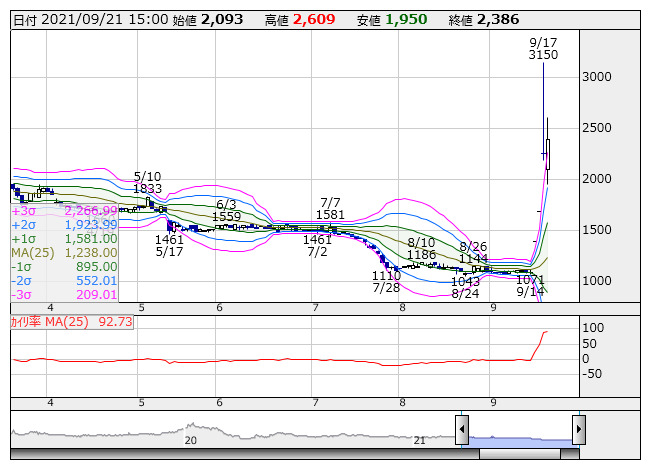Select the -3σ legend entry

click(x=64, y=295)
